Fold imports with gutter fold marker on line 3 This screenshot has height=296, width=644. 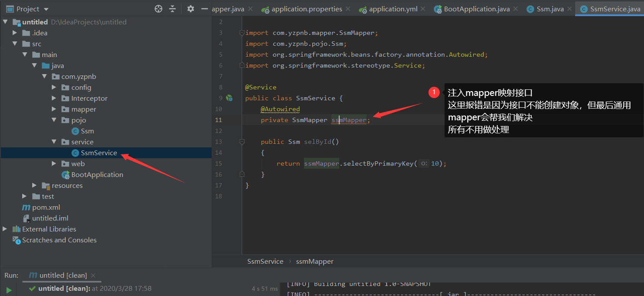[x=242, y=33]
